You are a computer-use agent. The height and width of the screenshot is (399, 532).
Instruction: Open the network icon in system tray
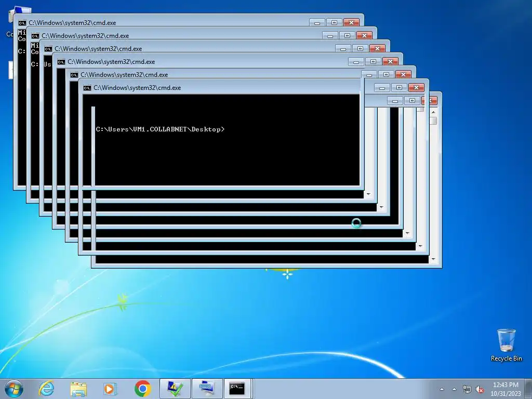(x=467, y=389)
